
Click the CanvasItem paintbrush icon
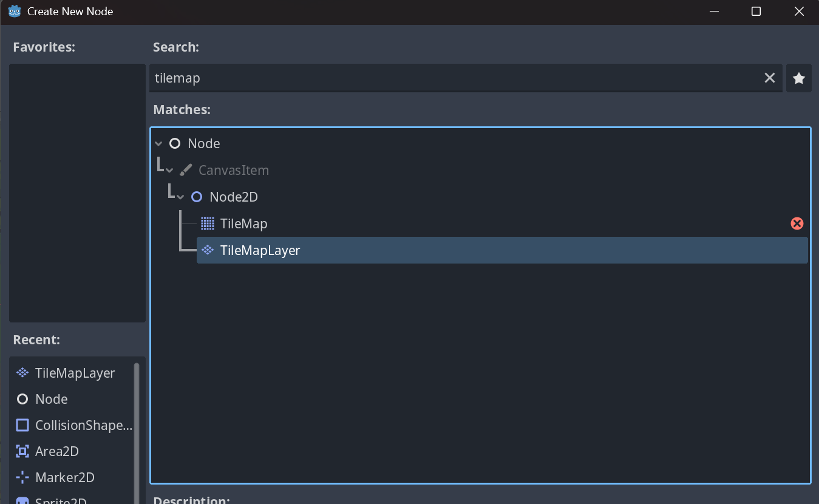(x=186, y=170)
